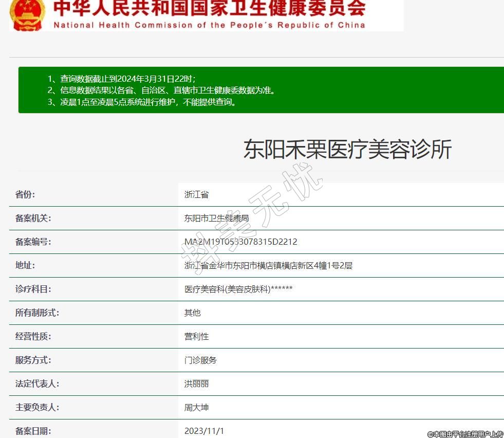
Task: Select the 浙江省 province value
Action: pyautogui.click(x=196, y=195)
